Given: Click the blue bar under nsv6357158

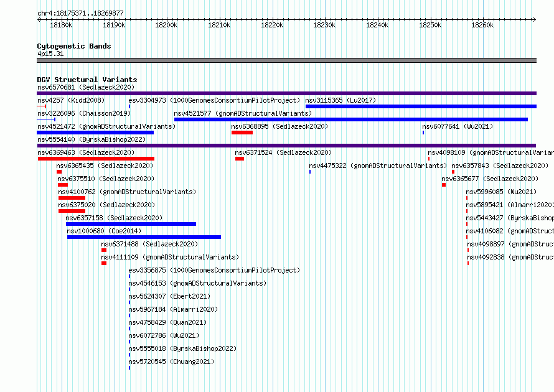Looking at the screenshot, I should [x=131, y=224].
